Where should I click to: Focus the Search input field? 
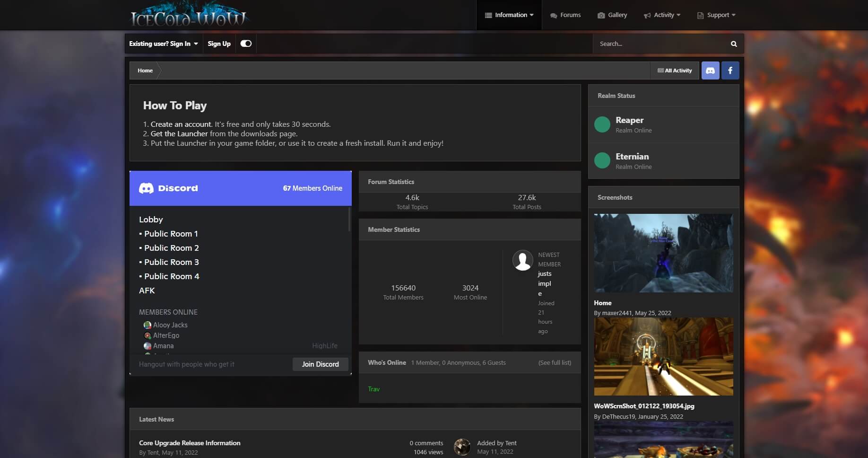659,44
